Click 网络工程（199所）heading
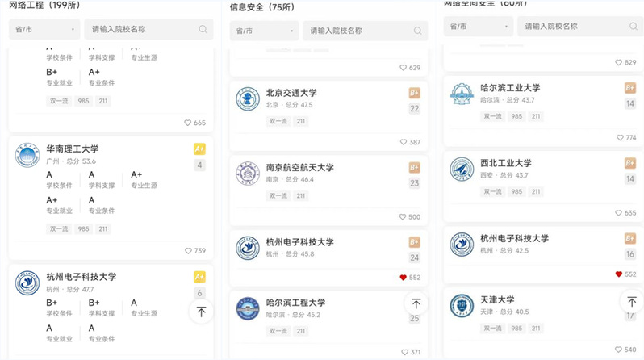Viewport: 644px width, 360px height. 44,5
